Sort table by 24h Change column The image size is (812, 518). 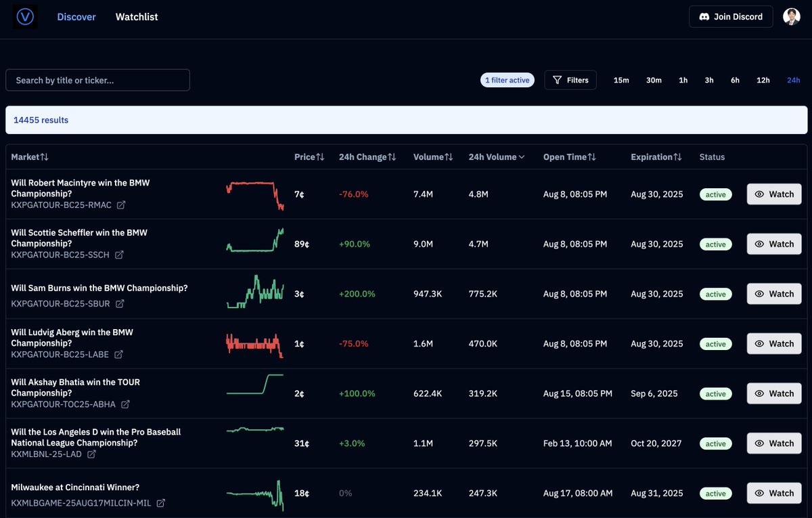pyautogui.click(x=367, y=157)
